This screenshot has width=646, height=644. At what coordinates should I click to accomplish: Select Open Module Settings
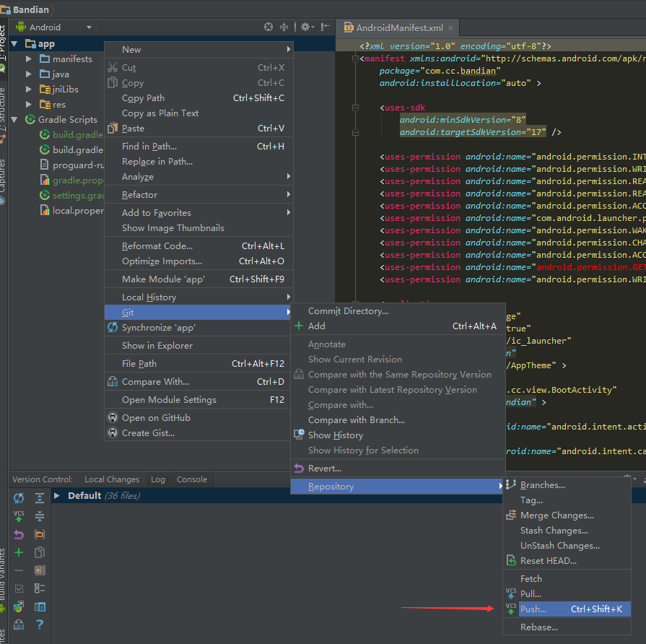point(198,400)
